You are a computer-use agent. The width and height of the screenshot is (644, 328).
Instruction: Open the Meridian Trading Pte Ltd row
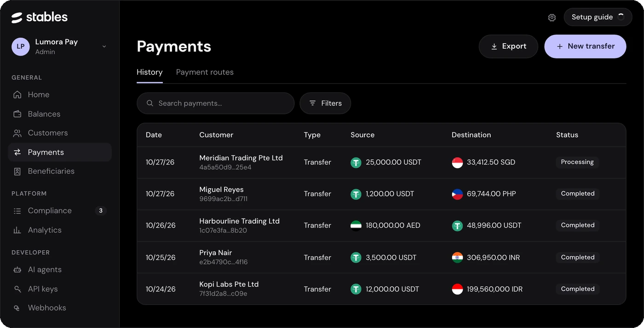tap(381, 162)
